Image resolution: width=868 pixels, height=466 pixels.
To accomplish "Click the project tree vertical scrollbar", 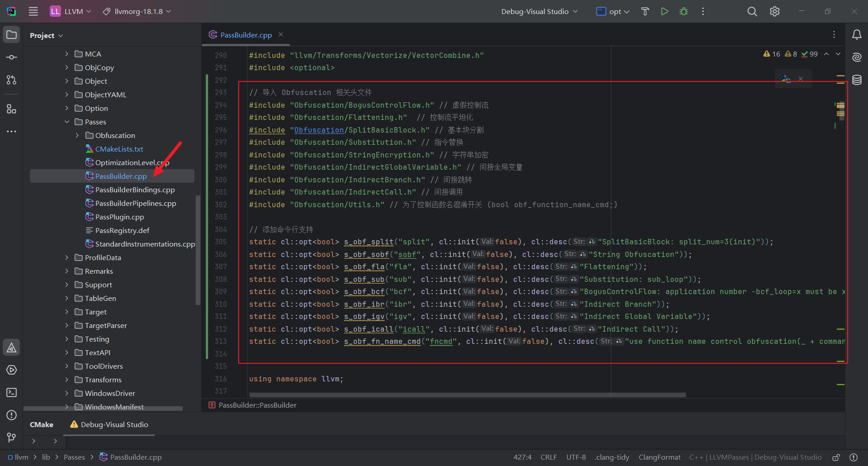I will (198, 250).
